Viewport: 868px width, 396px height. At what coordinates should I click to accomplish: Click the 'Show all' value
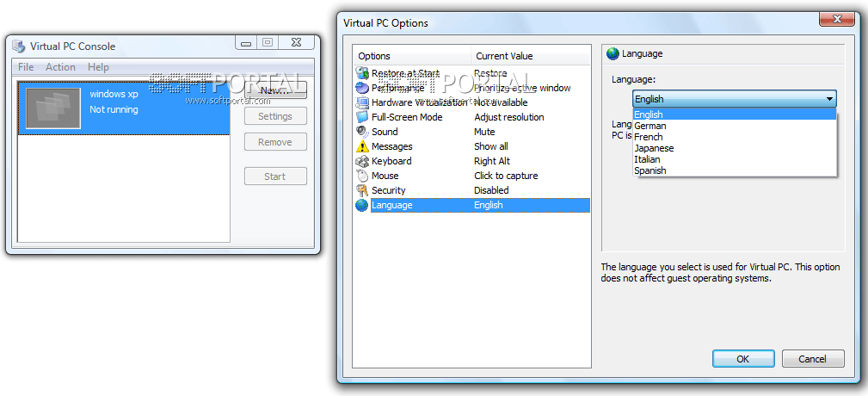click(x=491, y=146)
